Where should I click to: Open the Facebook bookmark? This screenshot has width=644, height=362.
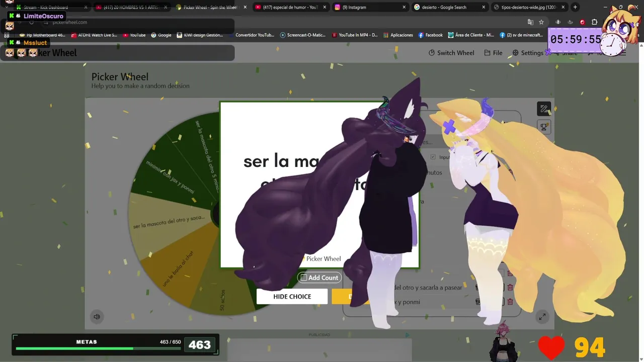tap(431, 35)
